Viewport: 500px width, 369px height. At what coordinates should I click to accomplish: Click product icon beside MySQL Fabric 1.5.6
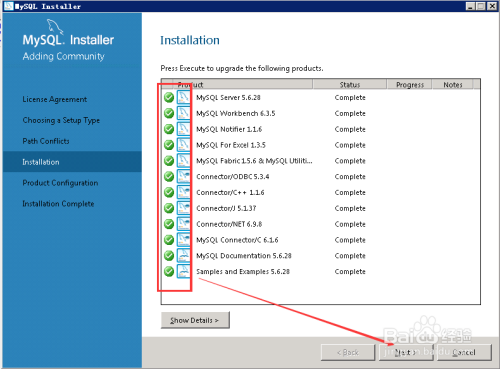183,161
